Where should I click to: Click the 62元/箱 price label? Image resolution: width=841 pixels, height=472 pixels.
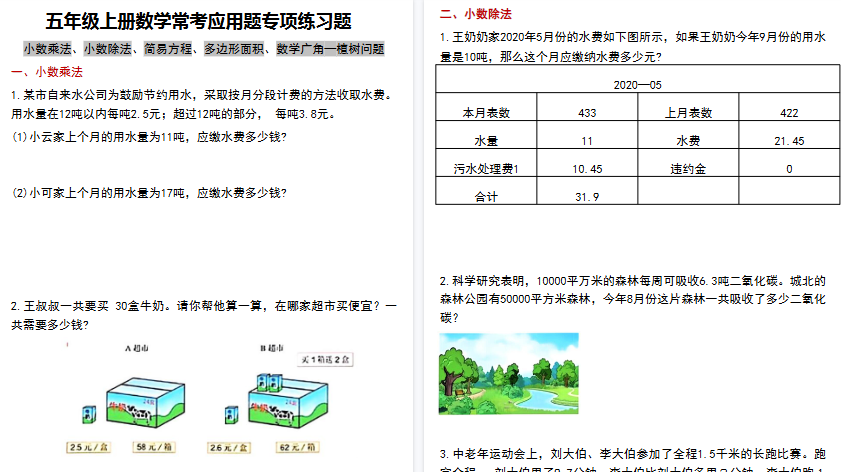pos(298,447)
